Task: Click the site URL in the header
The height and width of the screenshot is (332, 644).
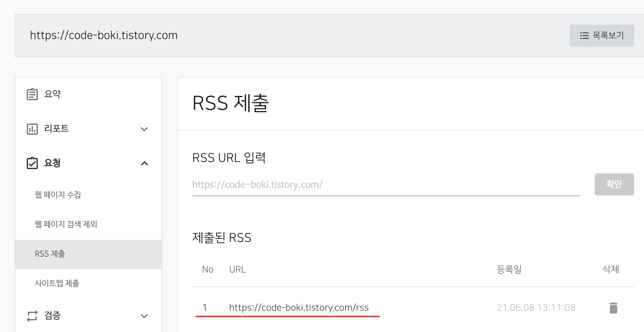Action: (104, 35)
